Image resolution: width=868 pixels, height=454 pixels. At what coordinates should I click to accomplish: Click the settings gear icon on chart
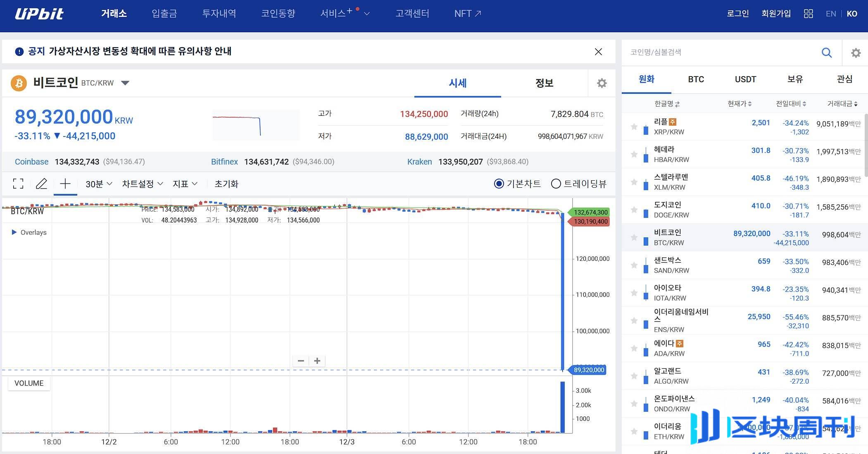(x=602, y=83)
